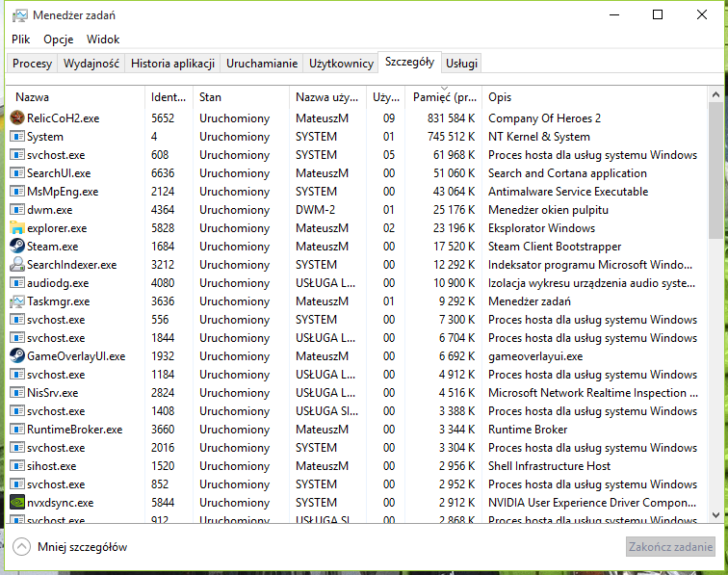Click the System process icon
This screenshot has width=728, height=575.
coord(17,137)
